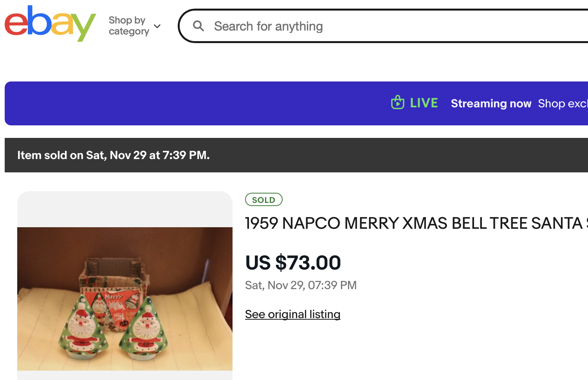588x380 pixels.
Task: Click the eBay logo
Action: pos(50,24)
